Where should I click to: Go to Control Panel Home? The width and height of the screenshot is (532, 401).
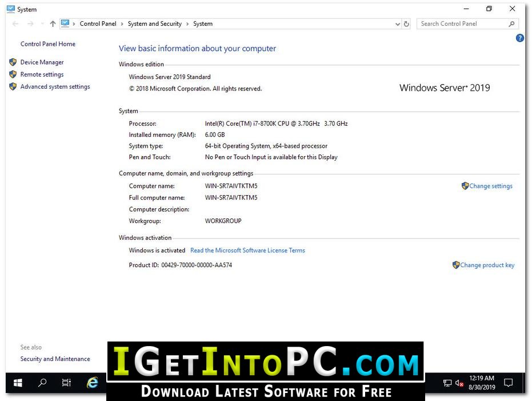pyautogui.click(x=48, y=44)
